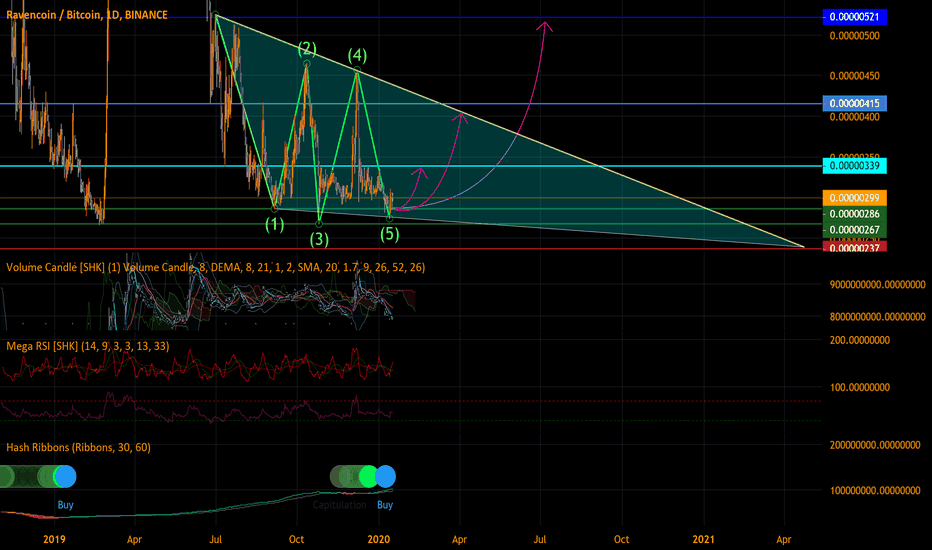The height and width of the screenshot is (550, 932).
Task: Click the bright green hash ribbon dot
Action: [369, 476]
